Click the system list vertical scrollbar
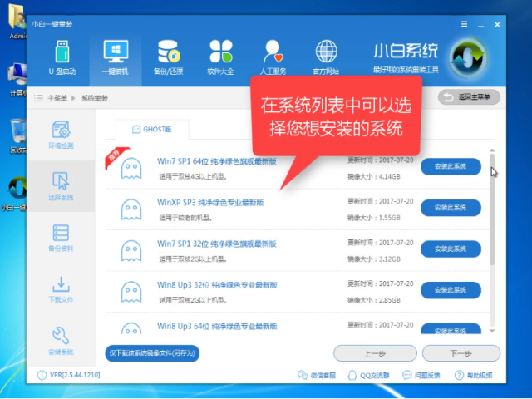The image size is (532, 399). click(x=491, y=216)
